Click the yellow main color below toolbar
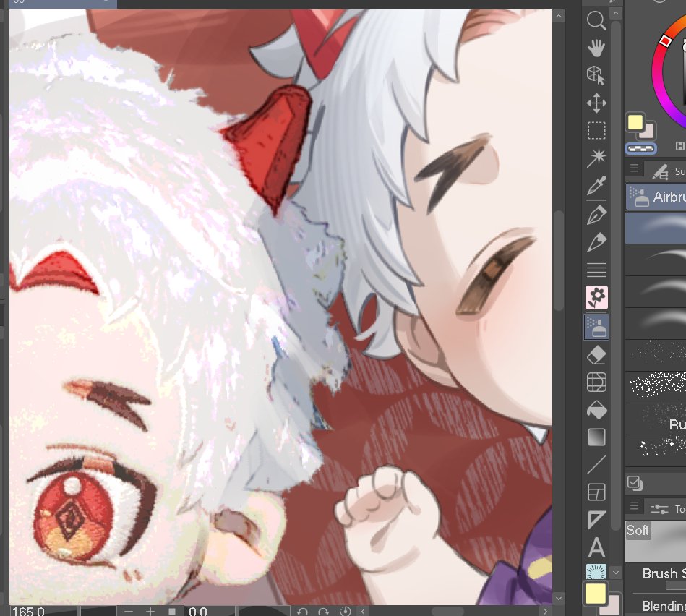 pyautogui.click(x=596, y=594)
